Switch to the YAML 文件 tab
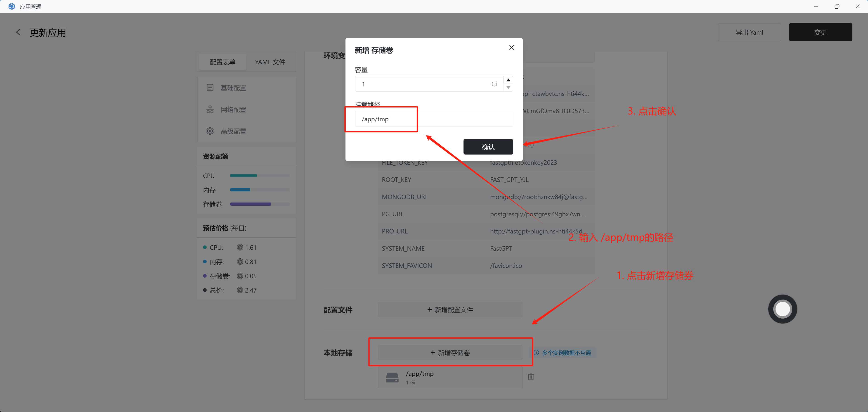This screenshot has height=412, width=868. pos(270,62)
